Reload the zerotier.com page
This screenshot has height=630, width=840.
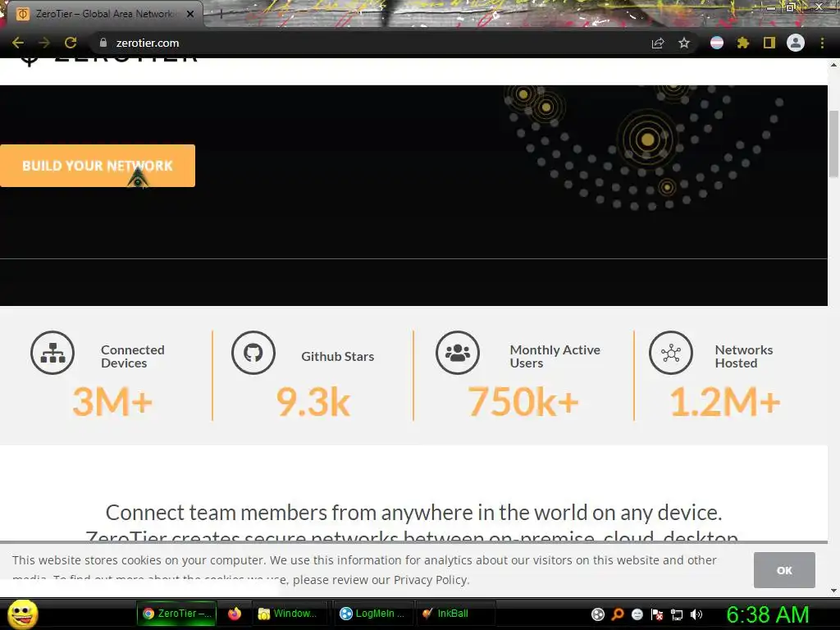[x=71, y=43]
